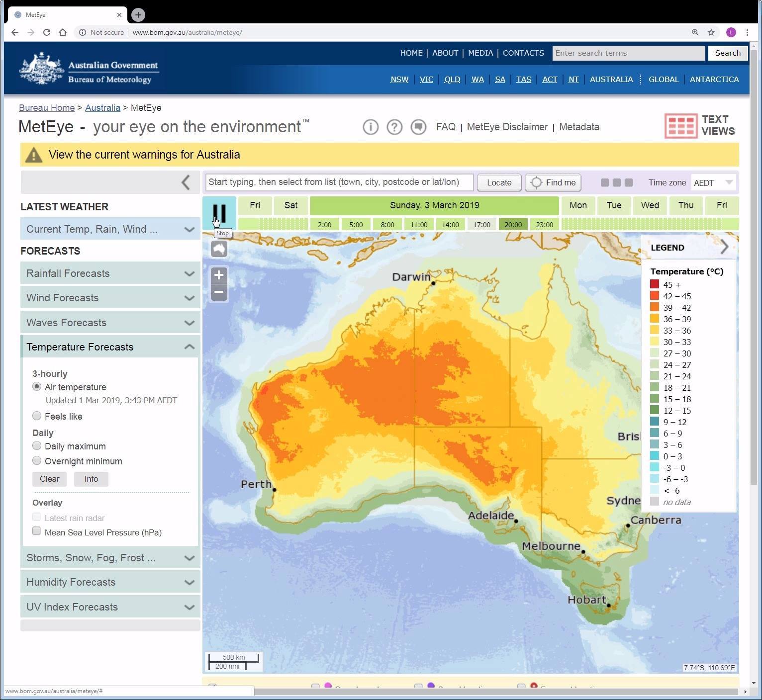Click the Find me button
This screenshot has height=700, width=762.
coord(553,182)
